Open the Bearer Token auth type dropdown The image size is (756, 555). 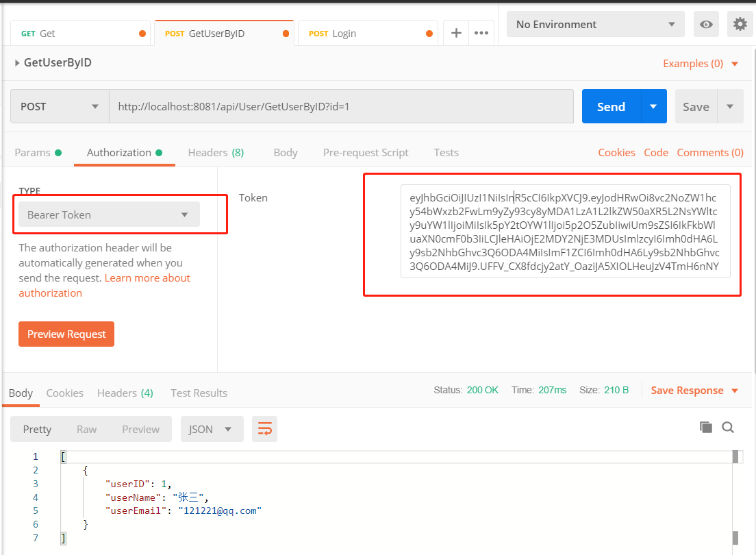pos(109,214)
